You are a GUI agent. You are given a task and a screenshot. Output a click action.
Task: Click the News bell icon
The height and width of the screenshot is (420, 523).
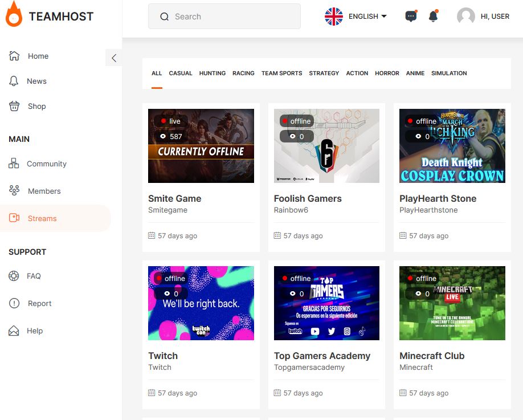[x=14, y=81]
